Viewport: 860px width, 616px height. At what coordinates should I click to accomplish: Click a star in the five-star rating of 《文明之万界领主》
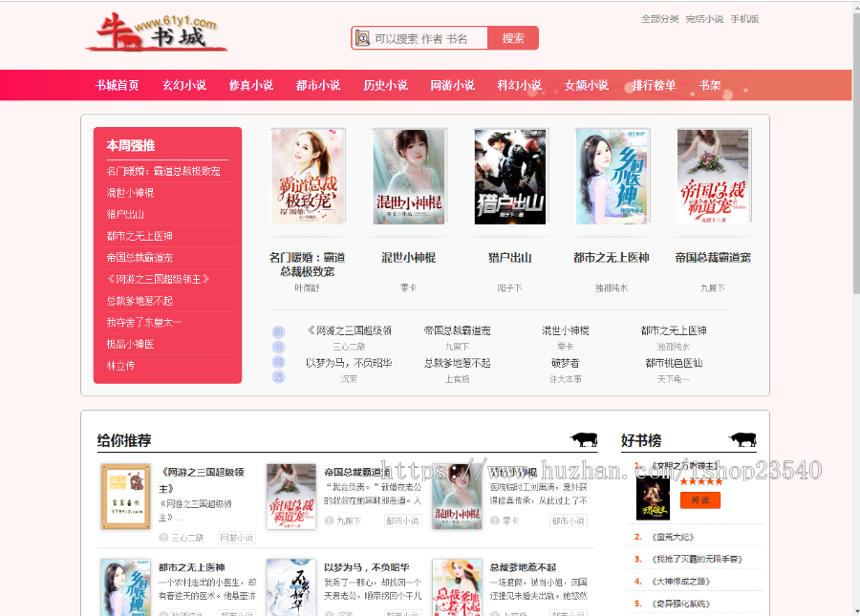click(x=702, y=482)
